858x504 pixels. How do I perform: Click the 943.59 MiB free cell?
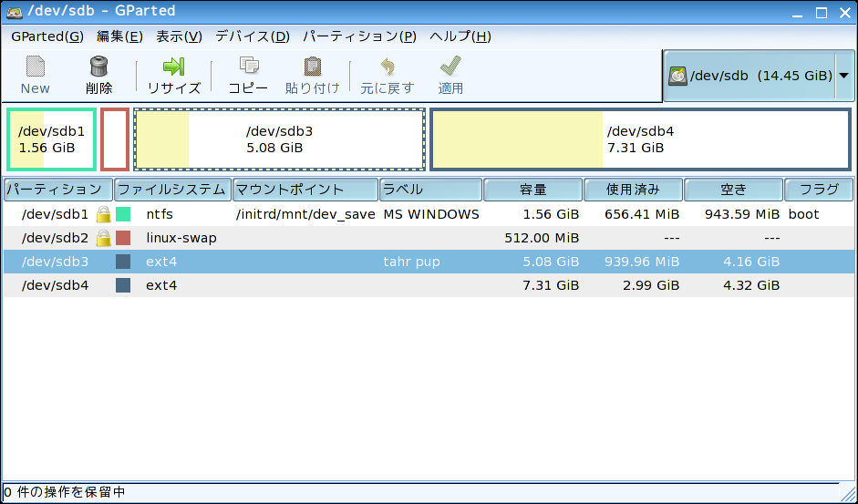pyautogui.click(x=742, y=214)
